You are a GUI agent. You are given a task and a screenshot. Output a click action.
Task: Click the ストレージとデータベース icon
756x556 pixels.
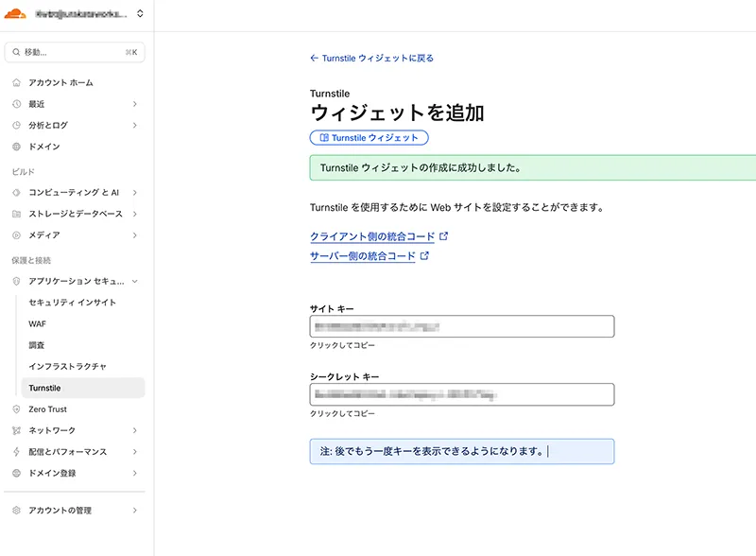(17, 214)
